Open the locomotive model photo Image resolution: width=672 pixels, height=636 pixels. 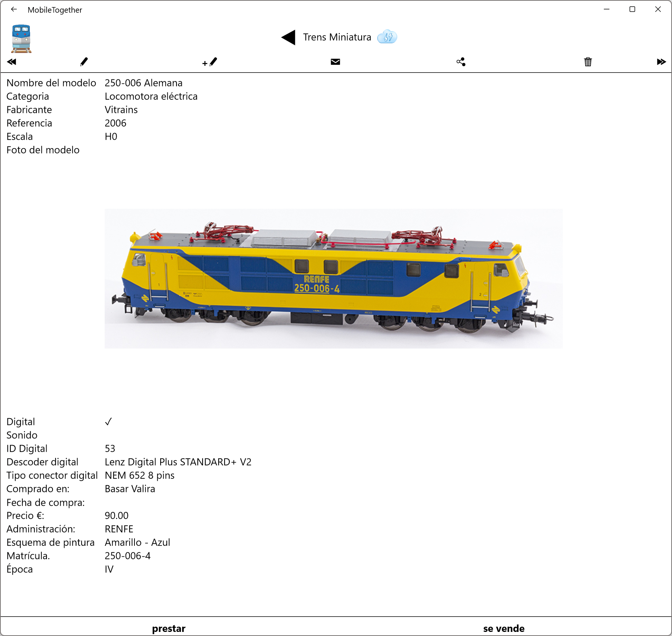(x=333, y=279)
